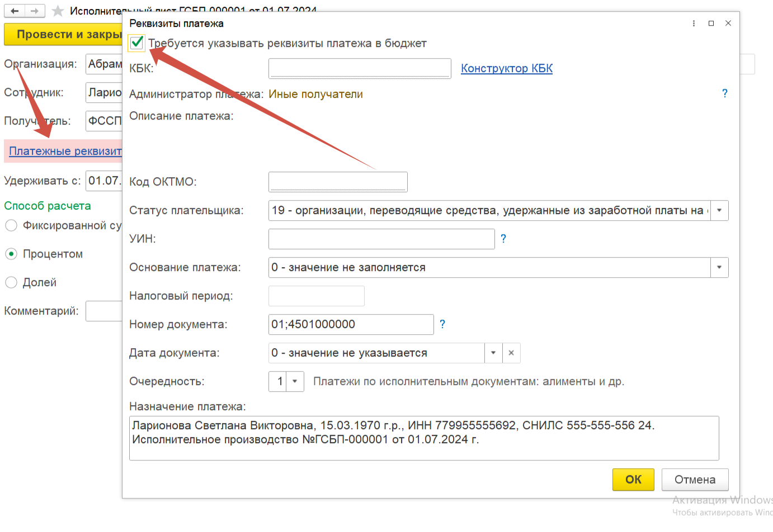
Task: Clear the Дата документа field with X
Action: (x=511, y=353)
